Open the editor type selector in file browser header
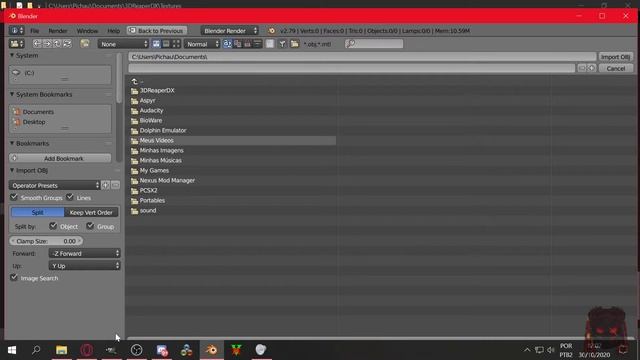The height and width of the screenshot is (360, 640). [x=17, y=44]
